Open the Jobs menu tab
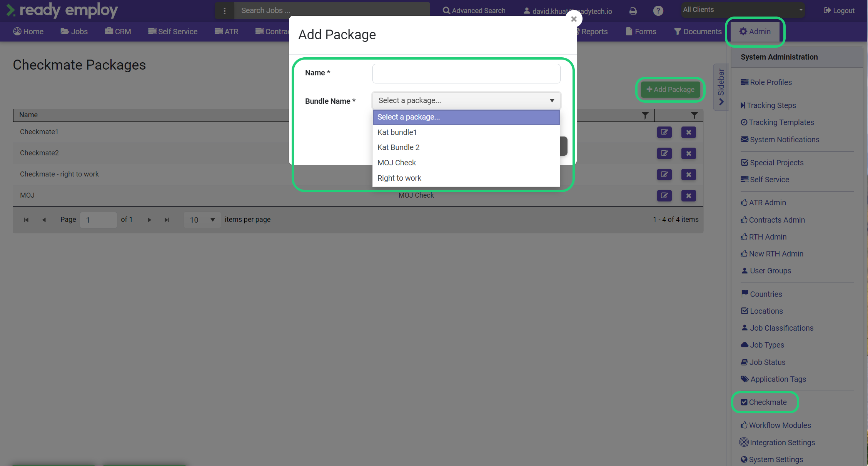This screenshot has height=466, width=868. click(74, 32)
